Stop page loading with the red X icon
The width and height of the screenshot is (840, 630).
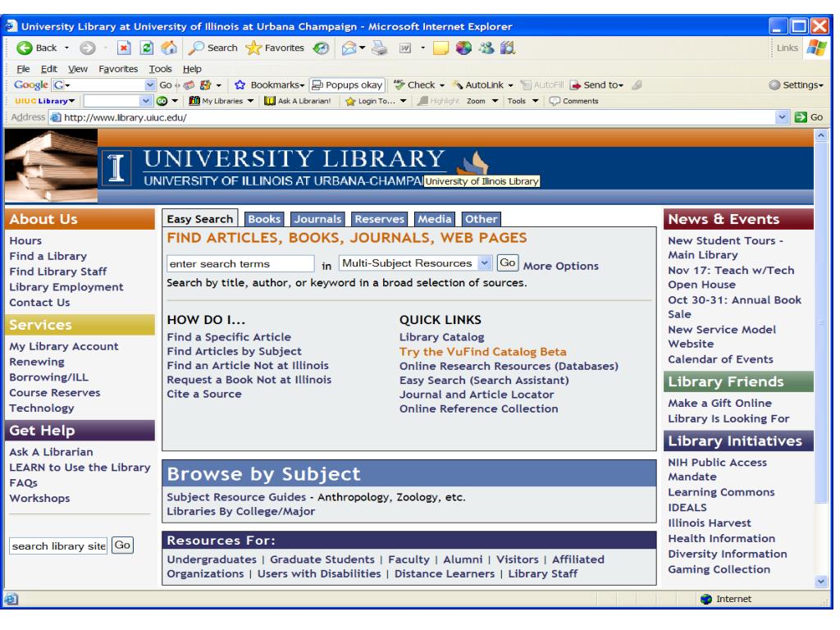click(124, 48)
